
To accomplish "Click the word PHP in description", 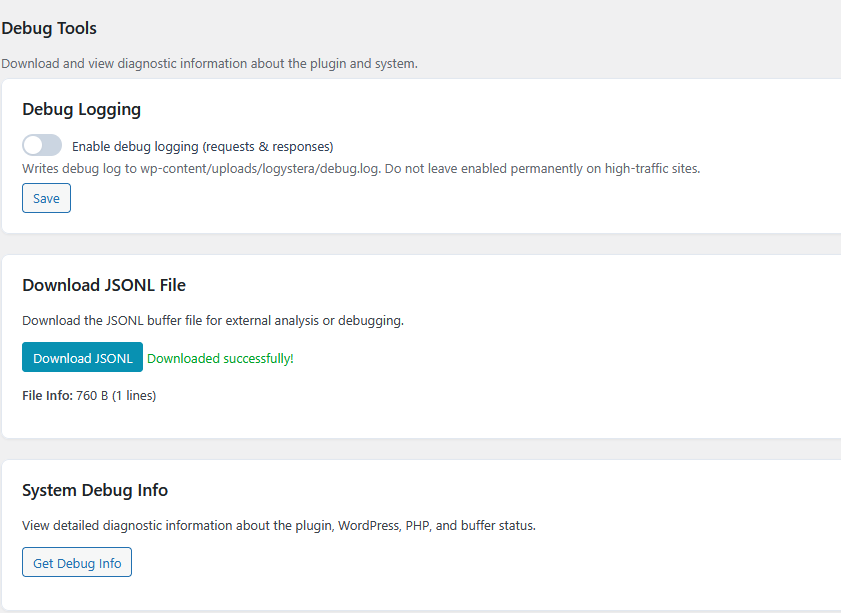I will coord(417,525).
